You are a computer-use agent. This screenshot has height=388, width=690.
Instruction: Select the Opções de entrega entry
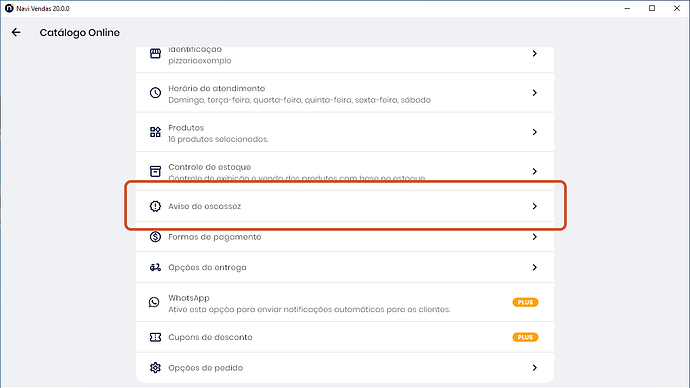(x=345, y=267)
